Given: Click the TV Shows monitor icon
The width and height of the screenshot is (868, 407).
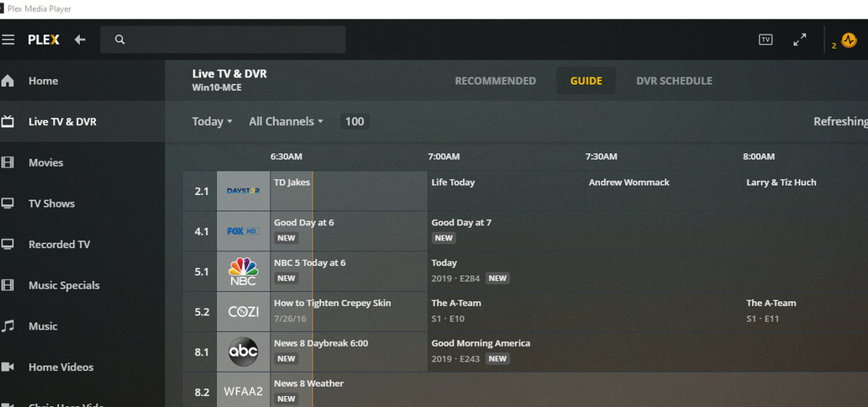Looking at the screenshot, I should pyautogui.click(x=8, y=203).
